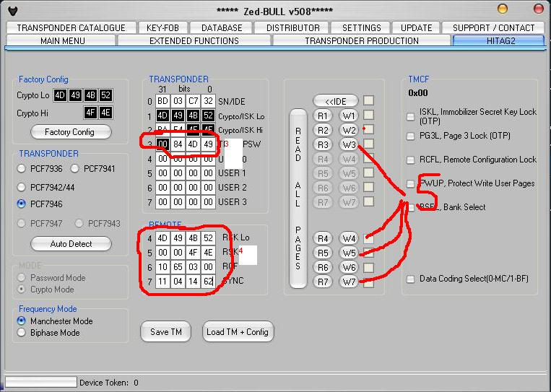Click remote R6 read button
The width and height of the screenshot is (551, 392).
tap(322, 267)
